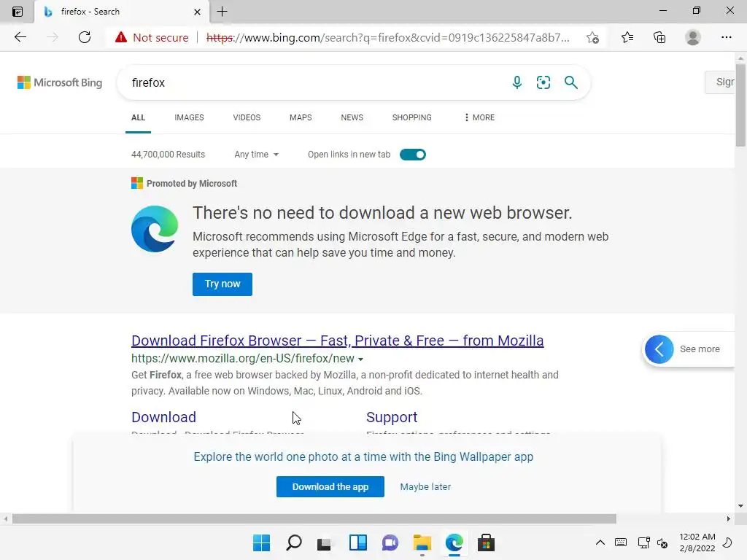Click the horizontal scrollbar thumb

(x=314, y=518)
